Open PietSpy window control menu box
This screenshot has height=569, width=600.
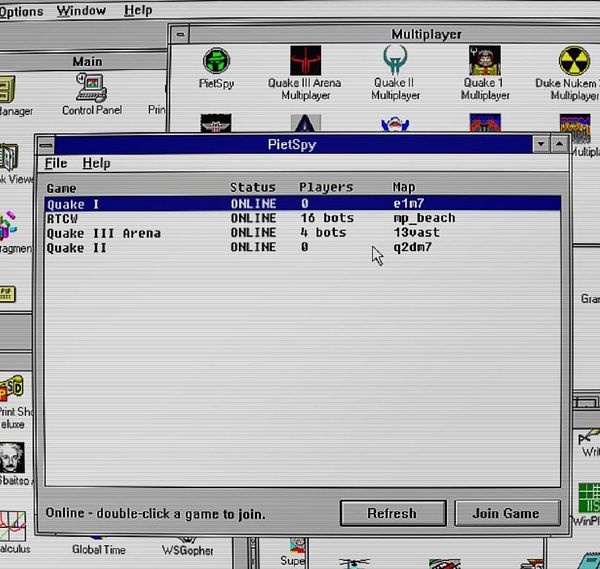(x=46, y=145)
